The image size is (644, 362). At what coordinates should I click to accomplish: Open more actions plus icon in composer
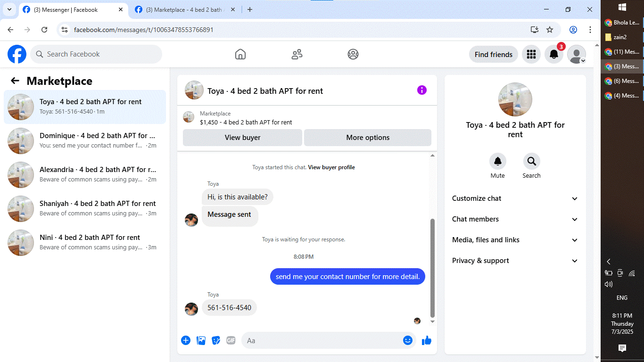[x=186, y=340]
